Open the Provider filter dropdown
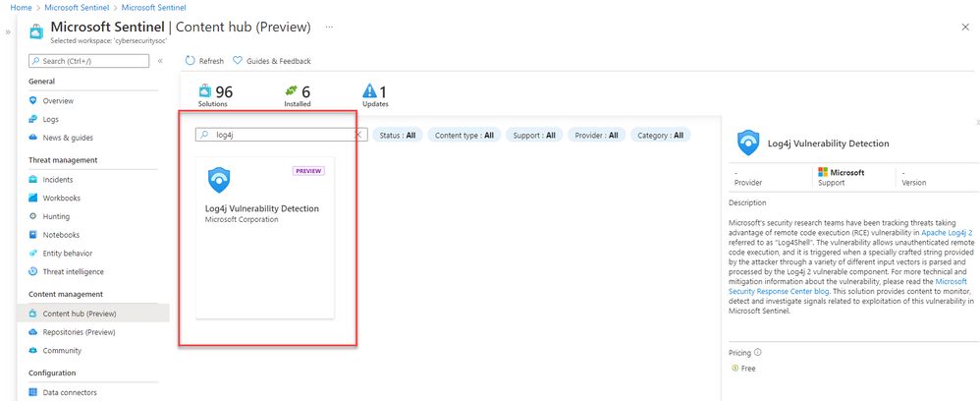Screen dimensions: 980x401 597,135
